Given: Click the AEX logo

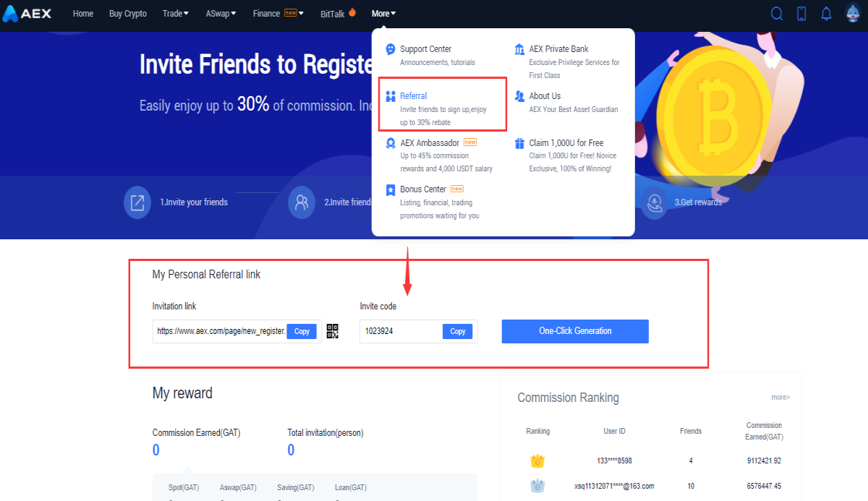Looking at the screenshot, I should tap(27, 14).
